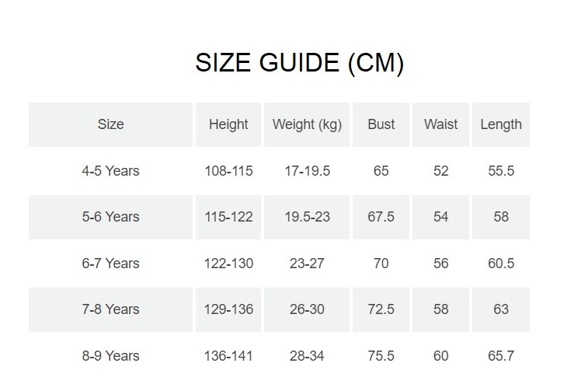The width and height of the screenshot is (588, 384).
Task: Select the bust value 67.5
Action: click(x=381, y=217)
